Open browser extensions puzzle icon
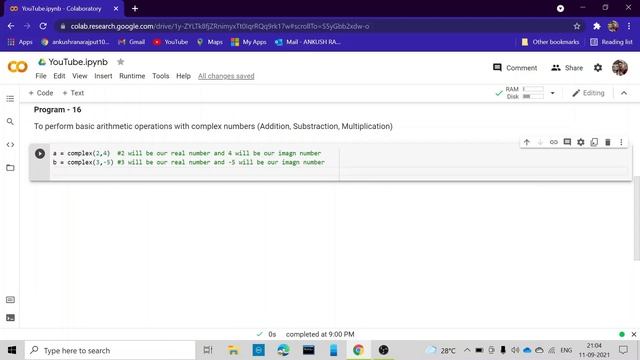This screenshot has height=360, width=640. [596, 26]
